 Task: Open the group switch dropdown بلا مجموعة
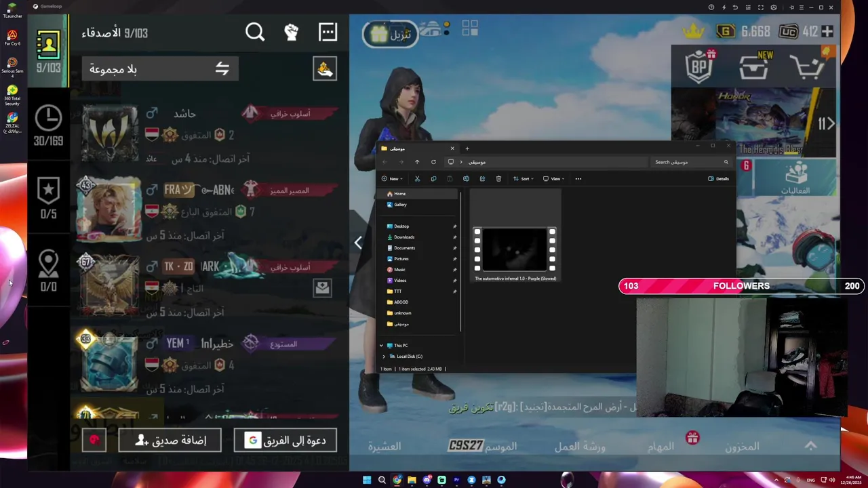pos(160,68)
